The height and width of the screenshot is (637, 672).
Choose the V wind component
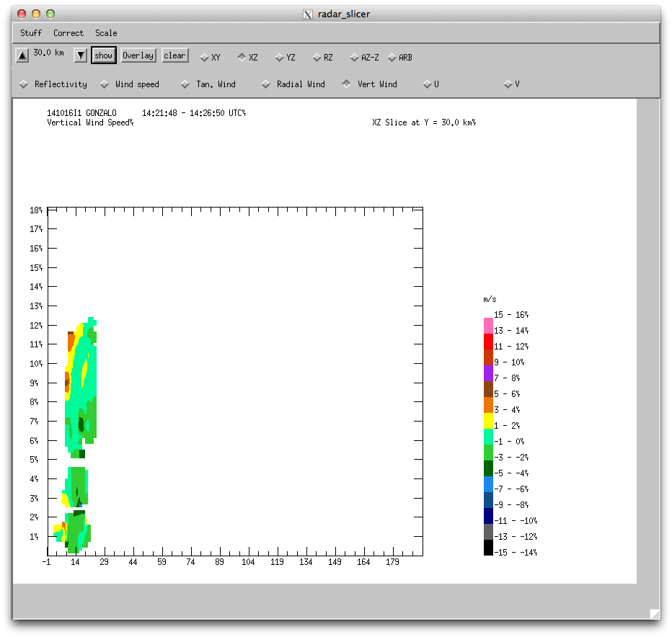point(512,84)
